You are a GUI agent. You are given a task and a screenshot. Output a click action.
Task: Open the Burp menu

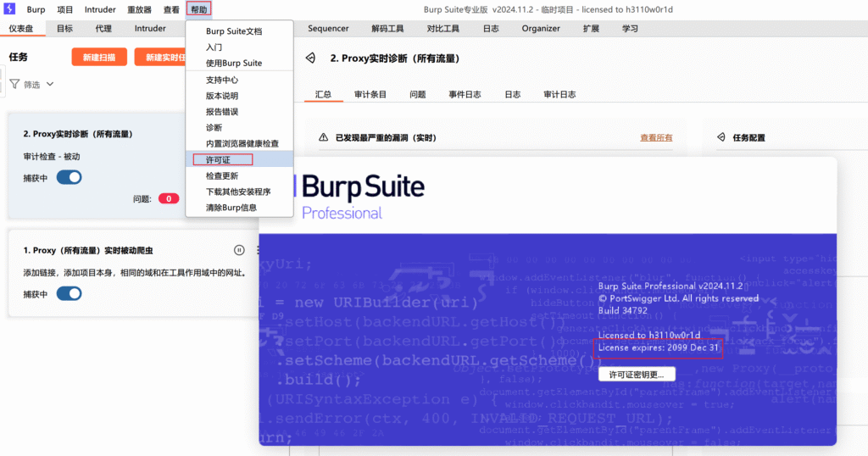[36, 9]
